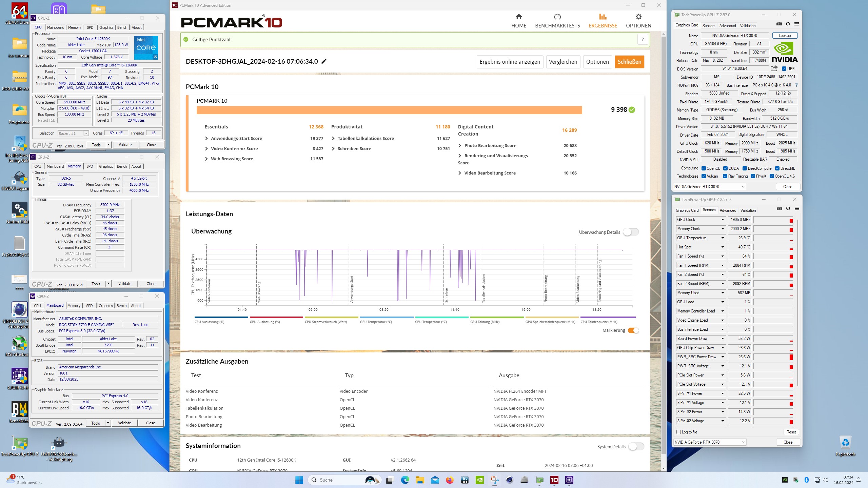Click BIOS export share icon in GPU-Z

coord(774,68)
